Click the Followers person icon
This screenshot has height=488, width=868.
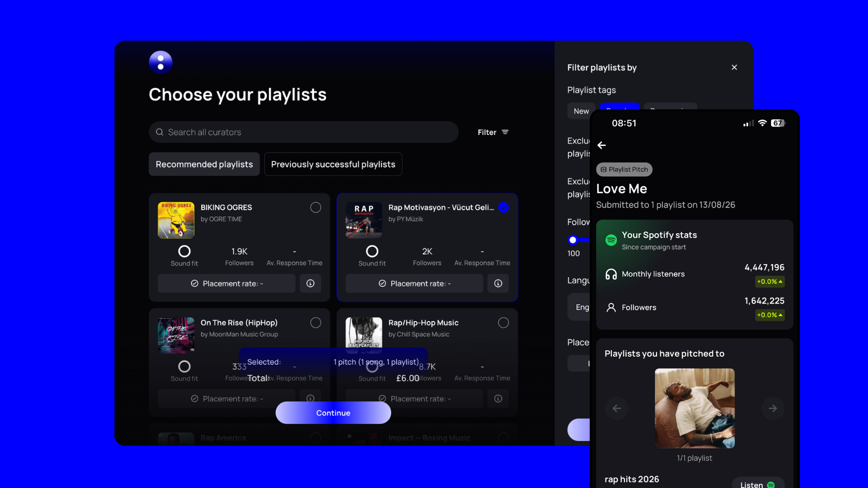(611, 307)
